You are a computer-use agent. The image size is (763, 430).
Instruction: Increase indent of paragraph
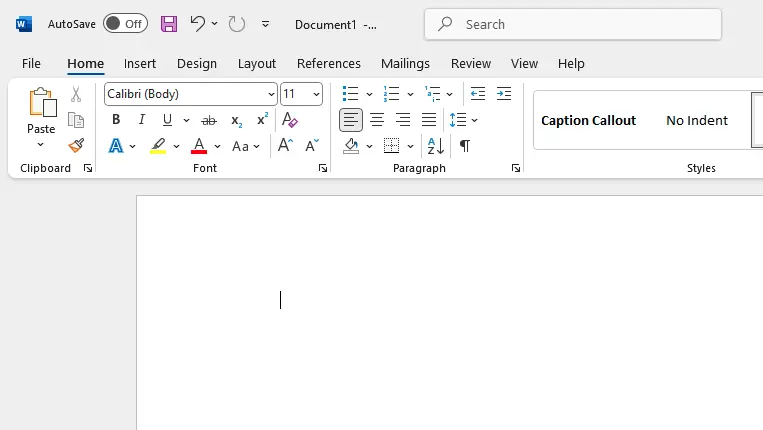pos(504,94)
